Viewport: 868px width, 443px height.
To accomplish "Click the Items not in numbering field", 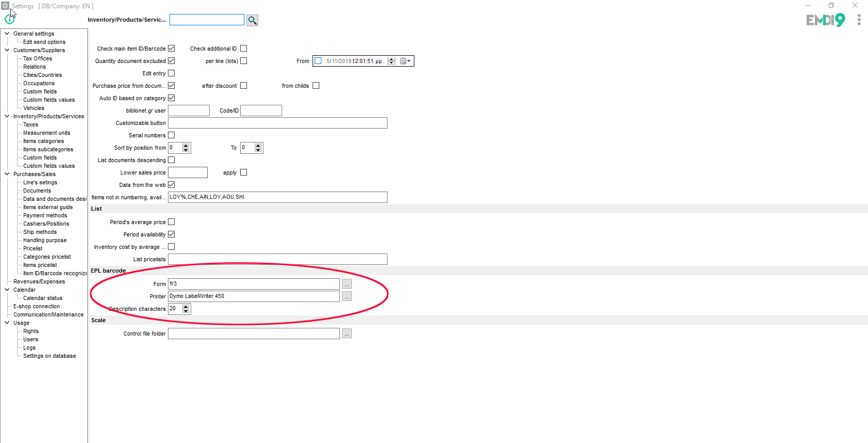I will [277, 197].
